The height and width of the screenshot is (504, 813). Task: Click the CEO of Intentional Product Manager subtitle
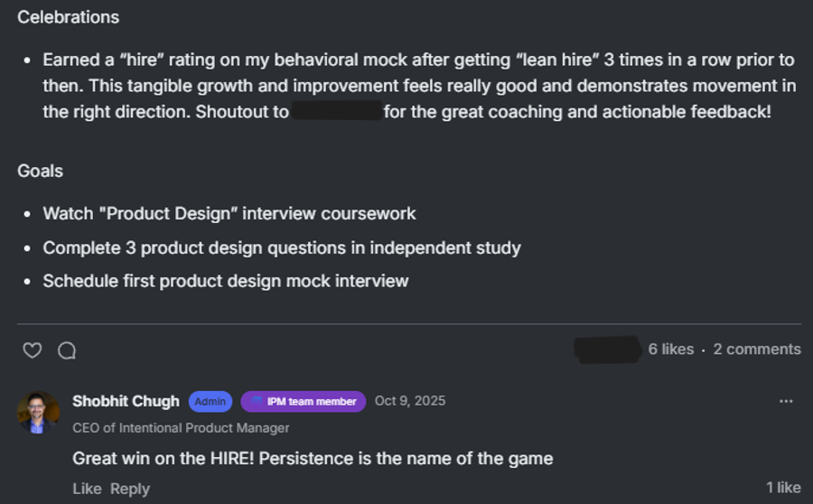pyautogui.click(x=181, y=428)
